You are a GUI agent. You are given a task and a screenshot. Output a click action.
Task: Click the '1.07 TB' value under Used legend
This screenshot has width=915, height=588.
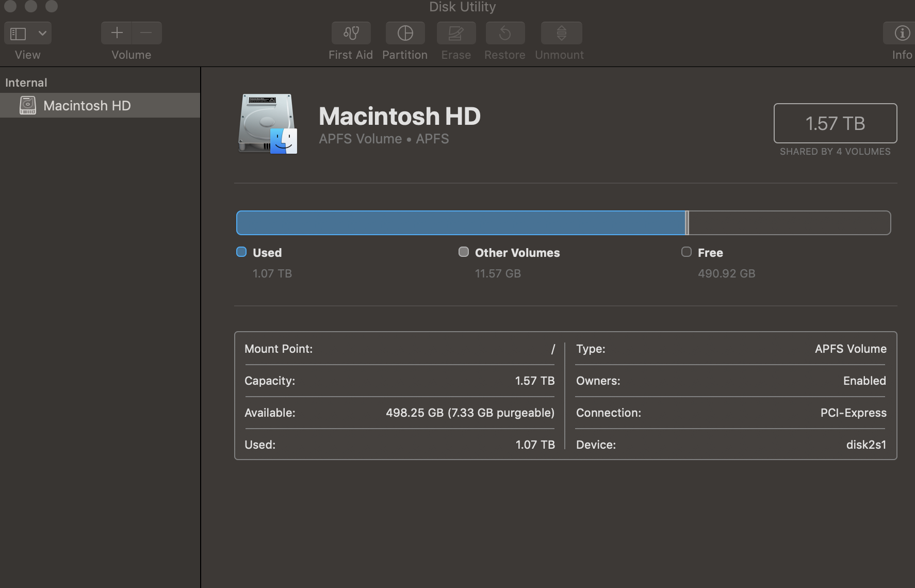point(272,273)
